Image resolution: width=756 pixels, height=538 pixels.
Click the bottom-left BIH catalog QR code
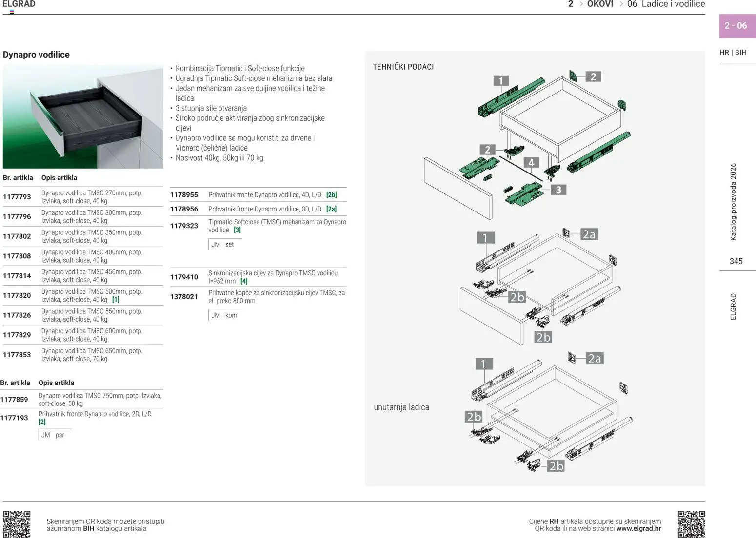pyautogui.click(x=17, y=524)
